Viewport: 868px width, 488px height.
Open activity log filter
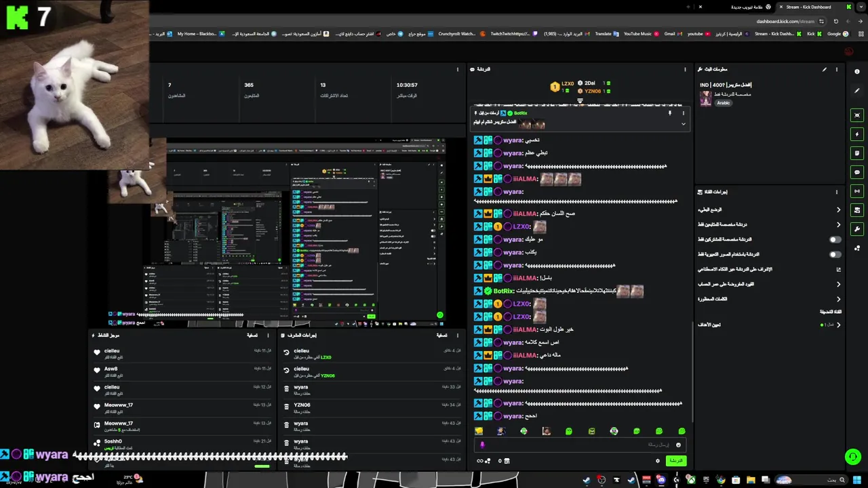tap(252, 335)
